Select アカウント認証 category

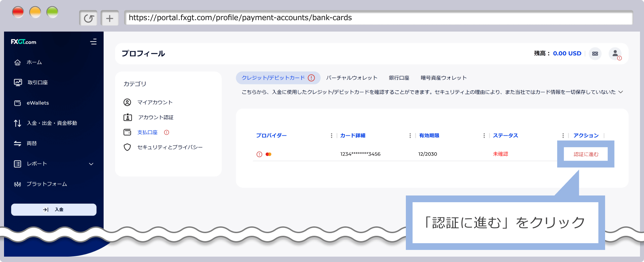pyautogui.click(x=156, y=118)
